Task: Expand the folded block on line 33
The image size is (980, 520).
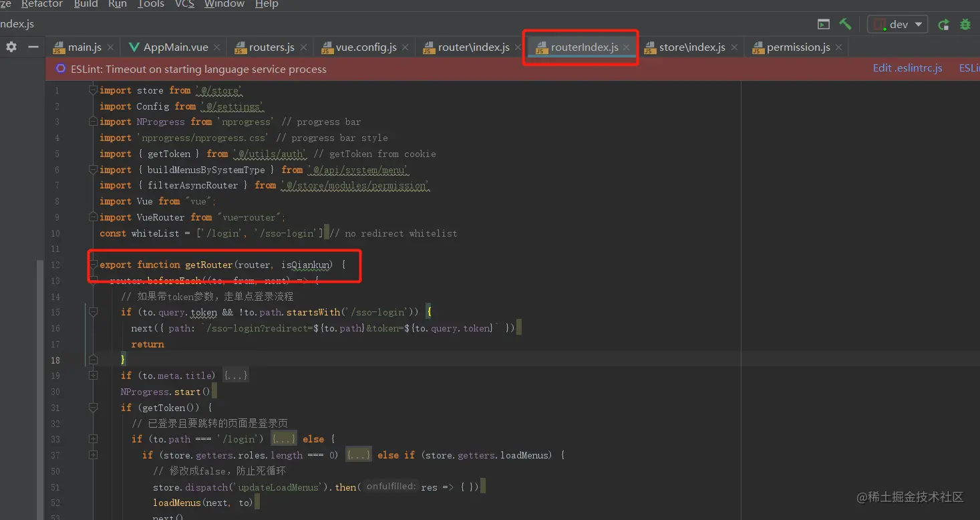Action: (x=93, y=439)
